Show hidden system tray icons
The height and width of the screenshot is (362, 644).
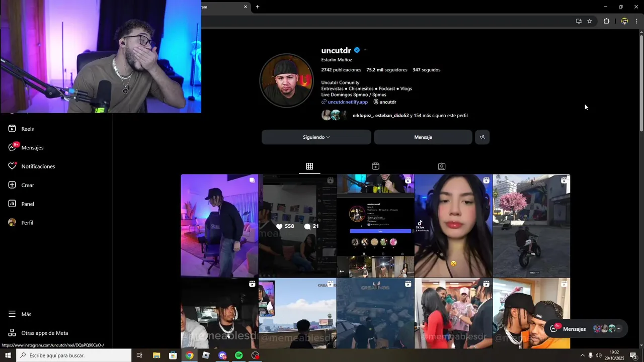(582, 355)
